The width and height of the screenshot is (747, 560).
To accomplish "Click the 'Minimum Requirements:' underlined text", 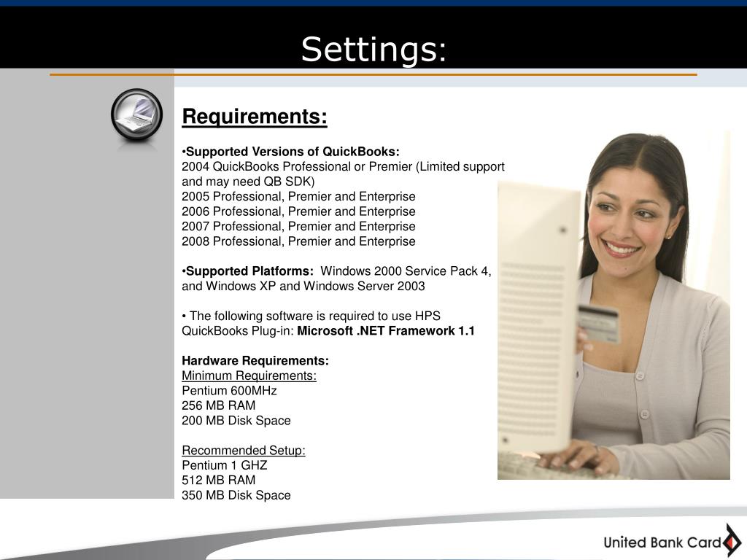I will tap(249, 376).
